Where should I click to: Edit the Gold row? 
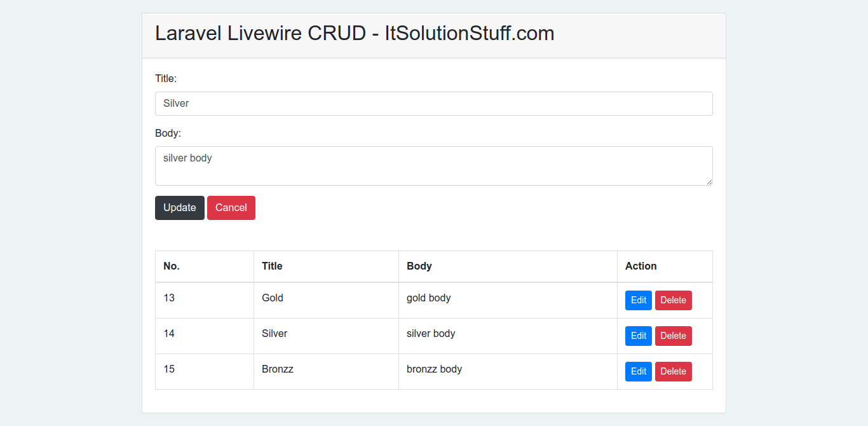(638, 300)
